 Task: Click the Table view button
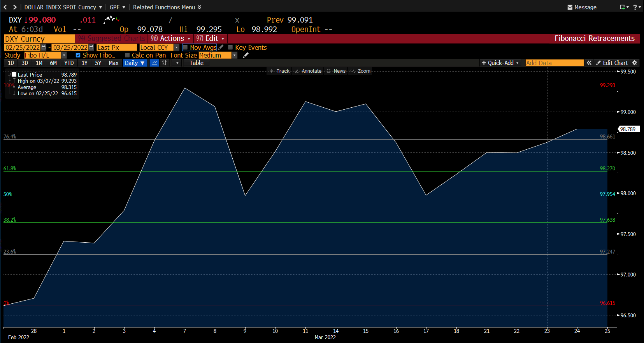tap(197, 63)
